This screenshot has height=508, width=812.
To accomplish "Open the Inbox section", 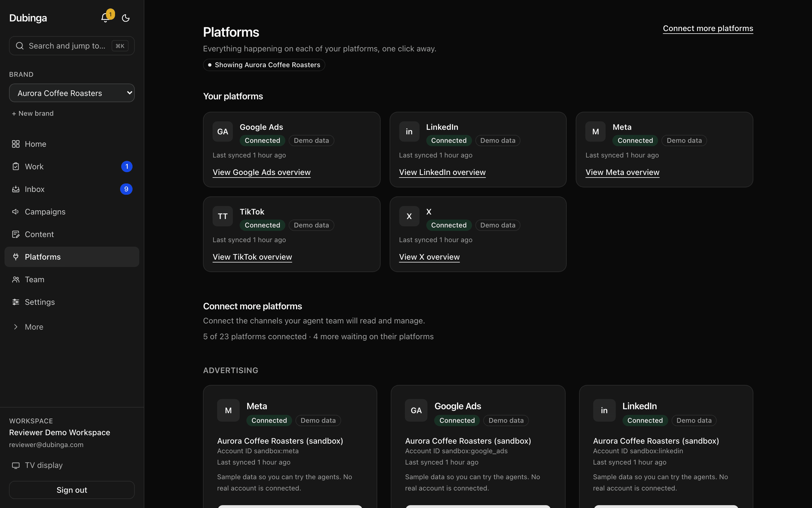I will coord(72,189).
